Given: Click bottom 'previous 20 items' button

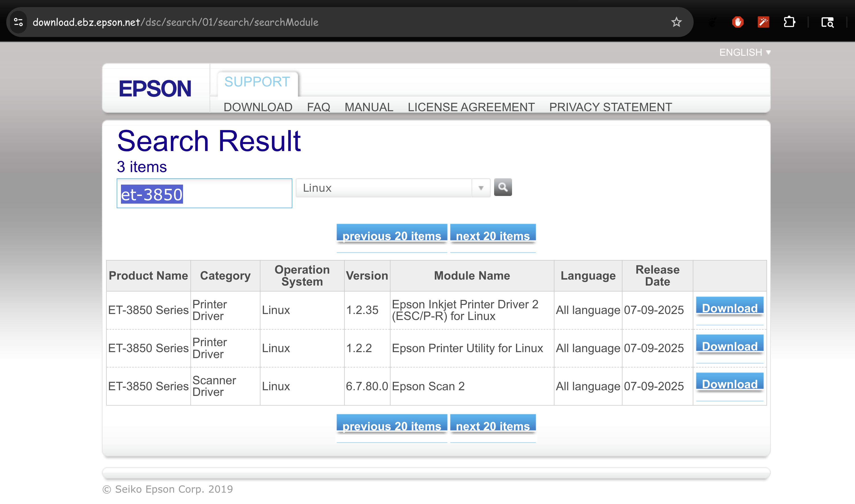Looking at the screenshot, I should point(391,425).
